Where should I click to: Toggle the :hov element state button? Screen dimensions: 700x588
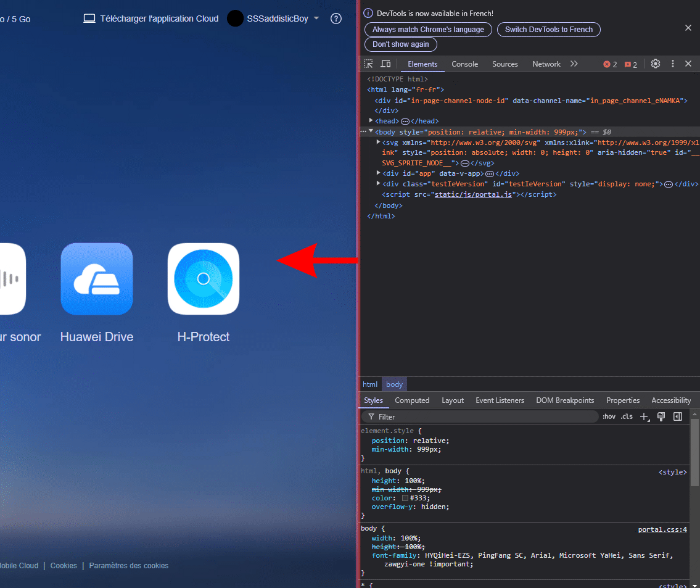609,416
